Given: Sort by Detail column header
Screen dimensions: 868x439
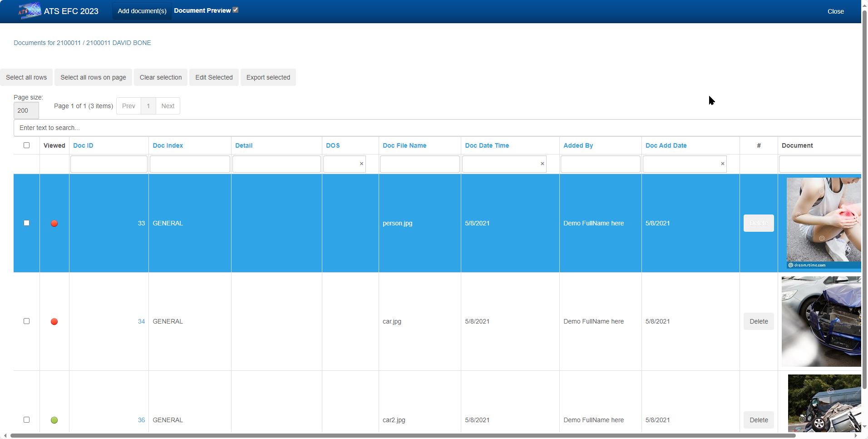Looking at the screenshot, I should pyautogui.click(x=244, y=145).
